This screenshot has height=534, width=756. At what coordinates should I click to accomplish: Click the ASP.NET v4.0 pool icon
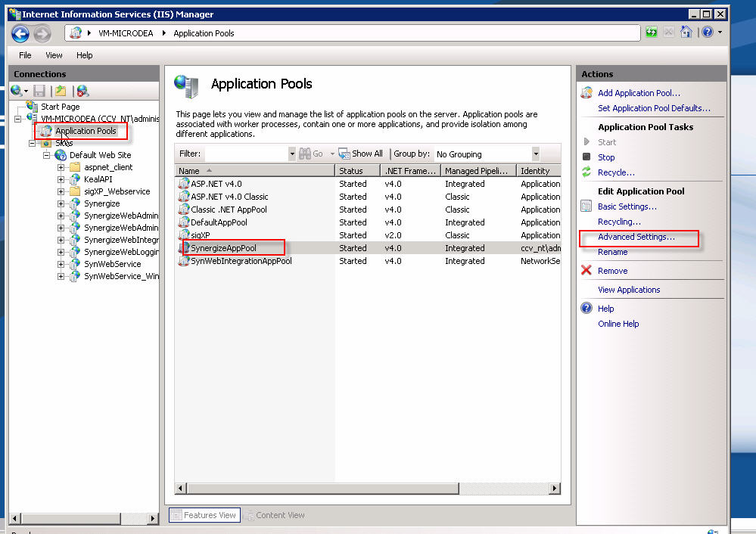(184, 184)
